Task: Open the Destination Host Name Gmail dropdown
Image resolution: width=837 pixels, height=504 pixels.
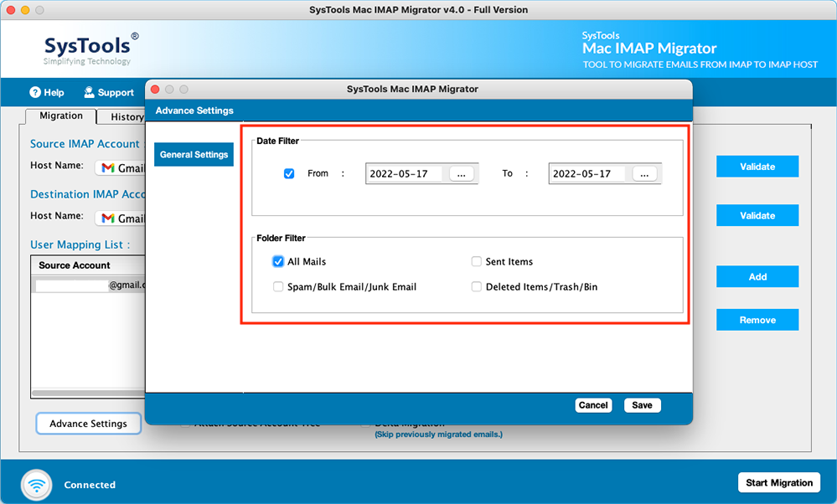Action: (x=120, y=219)
